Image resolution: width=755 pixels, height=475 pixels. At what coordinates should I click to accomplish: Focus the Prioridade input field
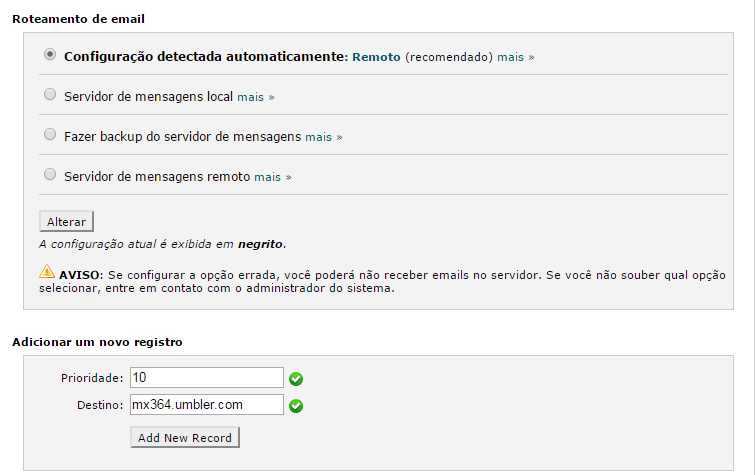[207, 377]
